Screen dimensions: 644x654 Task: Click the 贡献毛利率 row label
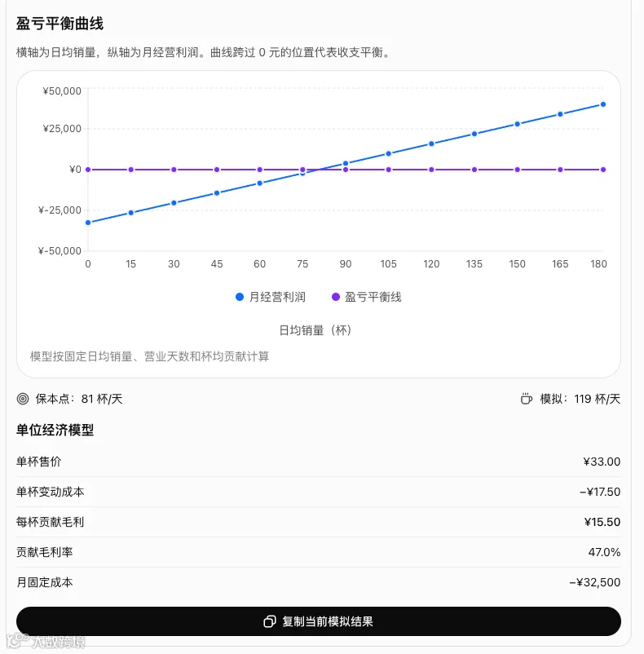(45, 552)
